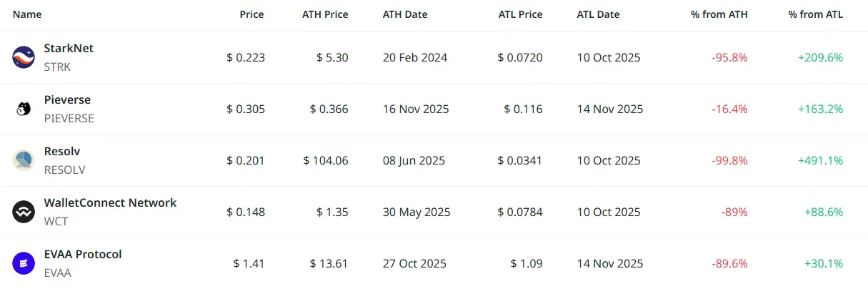Click the WalletConnect Network logo icon
This screenshot has width=868, height=289.
point(24,212)
